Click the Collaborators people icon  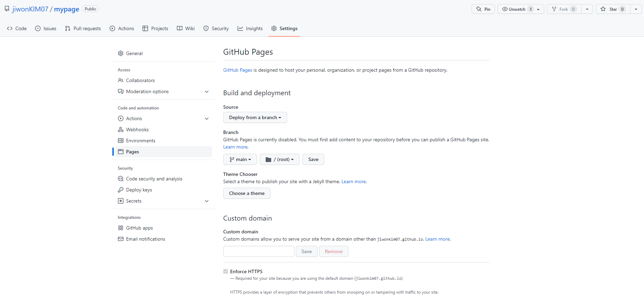pyautogui.click(x=121, y=80)
